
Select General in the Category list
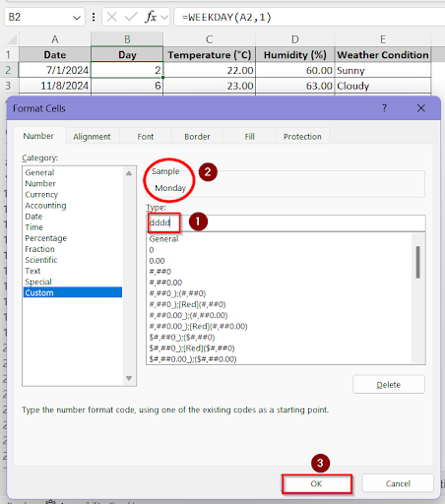[x=39, y=172]
